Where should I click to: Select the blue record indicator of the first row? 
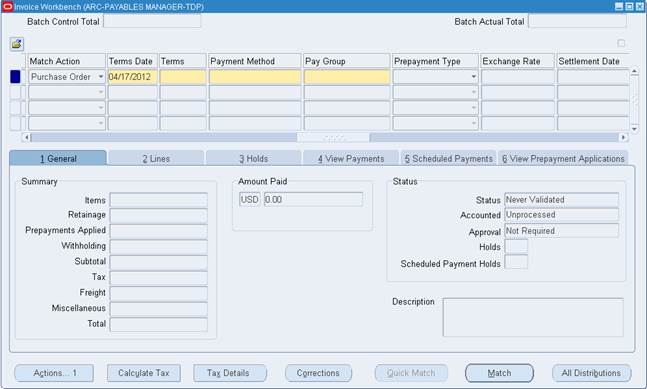[15, 77]
